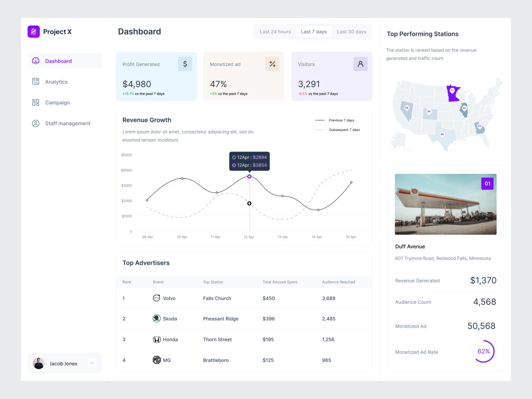The image size is (532, 399).
Task: Click the purple 12 Apr data point
Action: 250,177
